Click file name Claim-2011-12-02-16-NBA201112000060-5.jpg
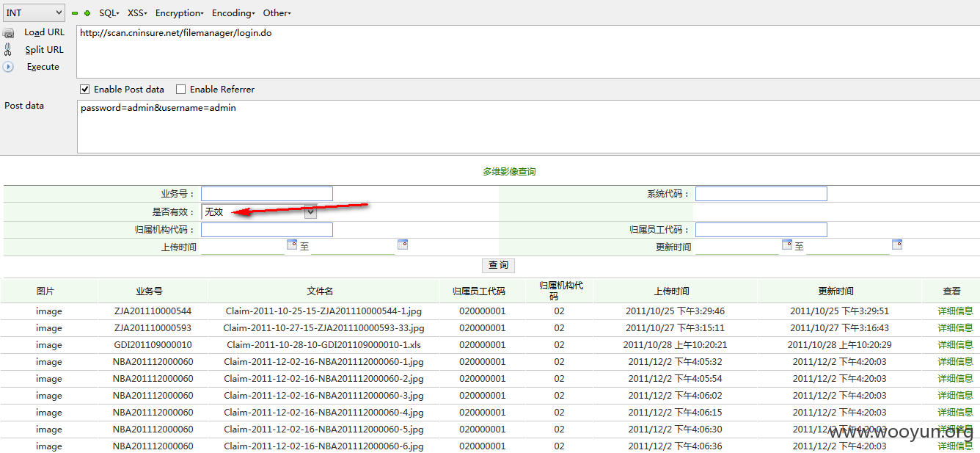980x453 pixels. (323, 430)
